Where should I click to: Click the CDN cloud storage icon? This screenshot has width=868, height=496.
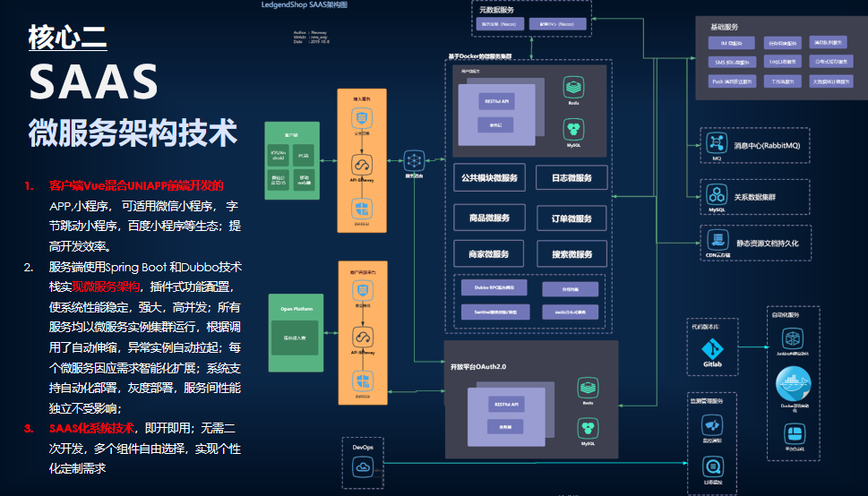pos(717,239)
